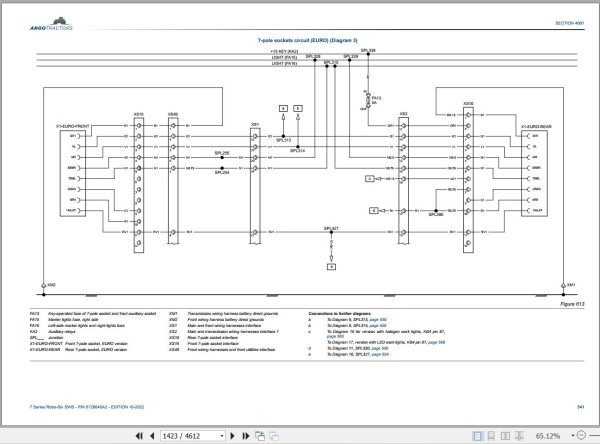The width and height of the screenshot is (600, 444).
Task: Click the 'SECTION 4001' header text
Action: coord(569,23)
